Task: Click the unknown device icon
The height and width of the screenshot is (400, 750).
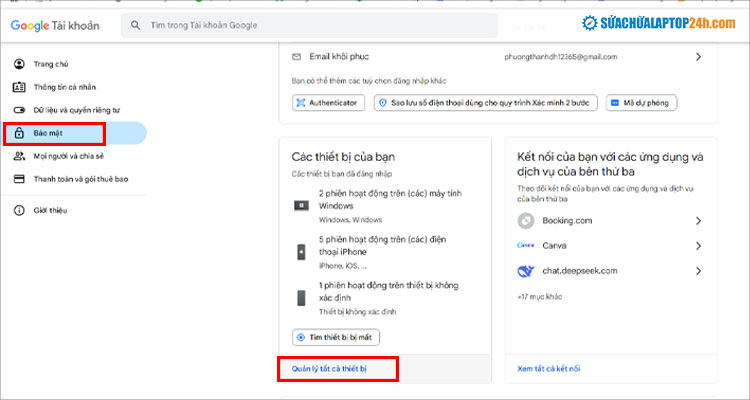Action: 300,297
